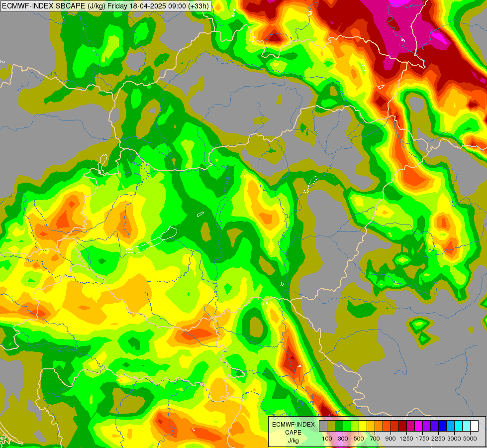The image size is (487, 448).
Task: Click the dark green legend swatch
Action: (339, 426)
